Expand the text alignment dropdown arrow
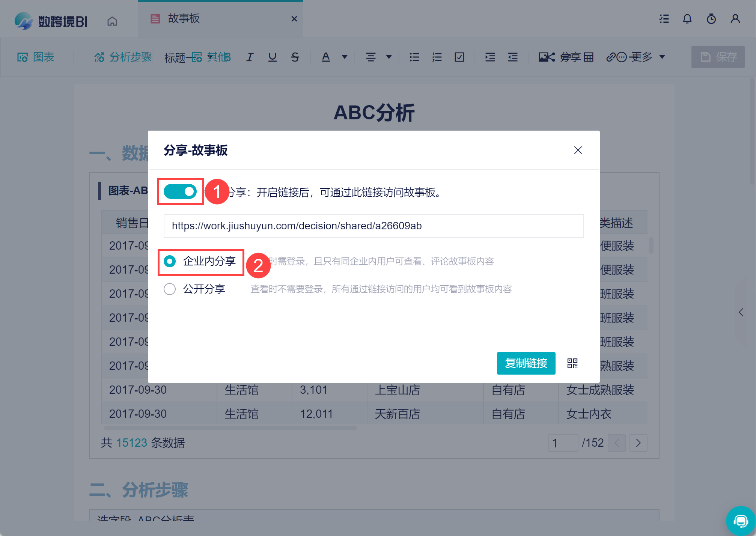 [x=389, y=57]
